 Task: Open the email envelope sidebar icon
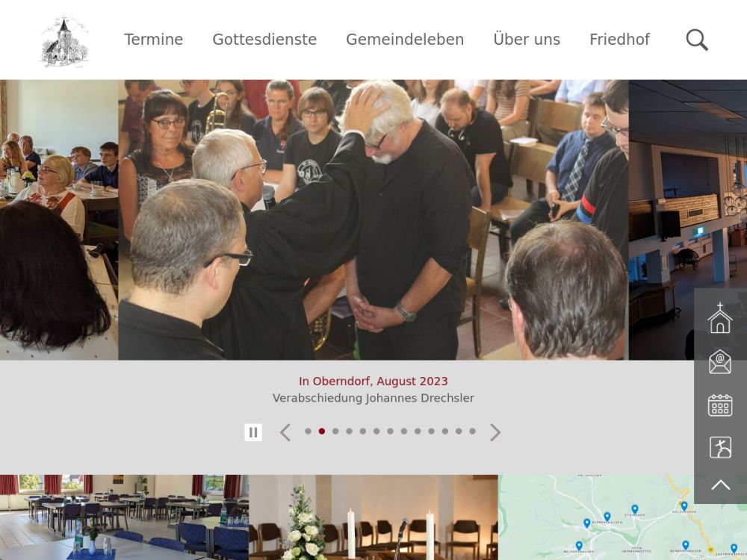pyautogui.click(x=720, y=361)
